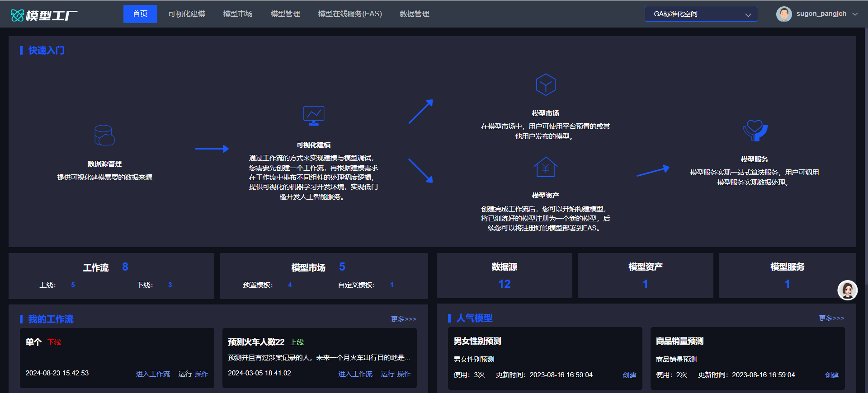Switch to the 可视化建模 tab
868x393 pixels.
[187, 14]
